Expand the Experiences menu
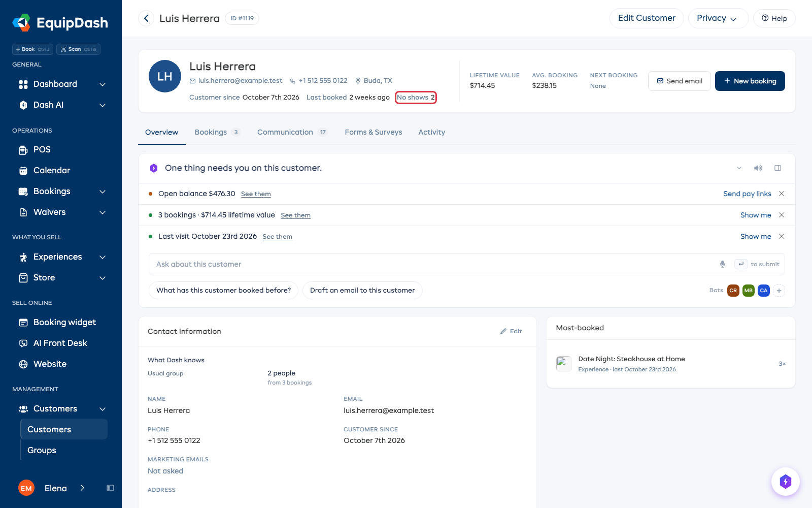The width and height of the screenshot is (812, 508). pos(103,257)
